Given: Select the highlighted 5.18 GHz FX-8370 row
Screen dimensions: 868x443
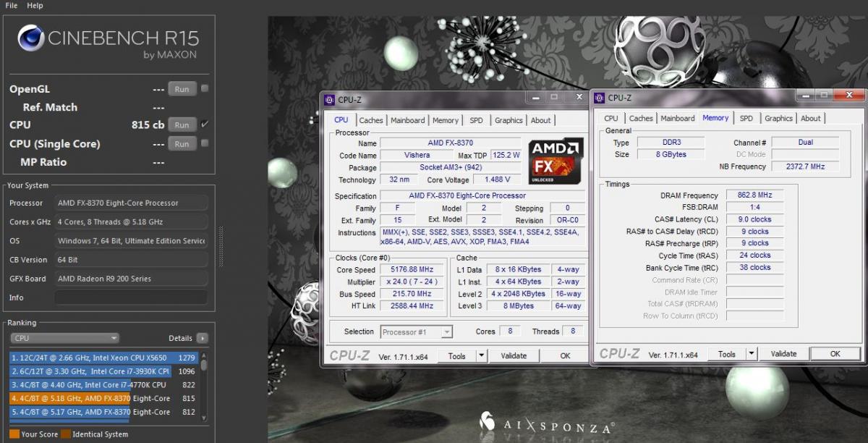Looking at the screenshot, I should point(103,398).
